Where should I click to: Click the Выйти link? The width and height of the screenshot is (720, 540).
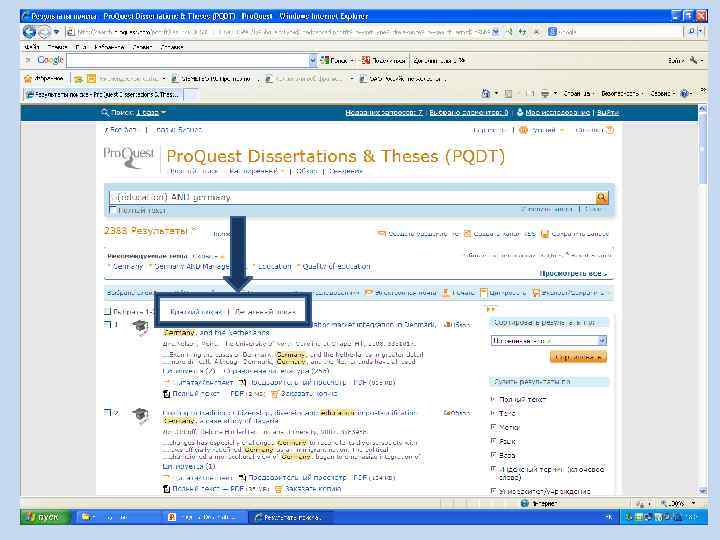tap(608, 112)
